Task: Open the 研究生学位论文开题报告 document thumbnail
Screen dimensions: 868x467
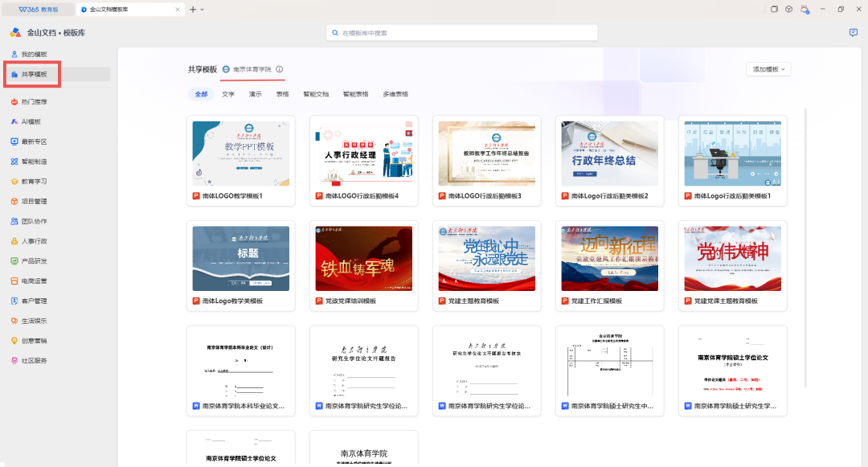Action: [x=364, y=363]
